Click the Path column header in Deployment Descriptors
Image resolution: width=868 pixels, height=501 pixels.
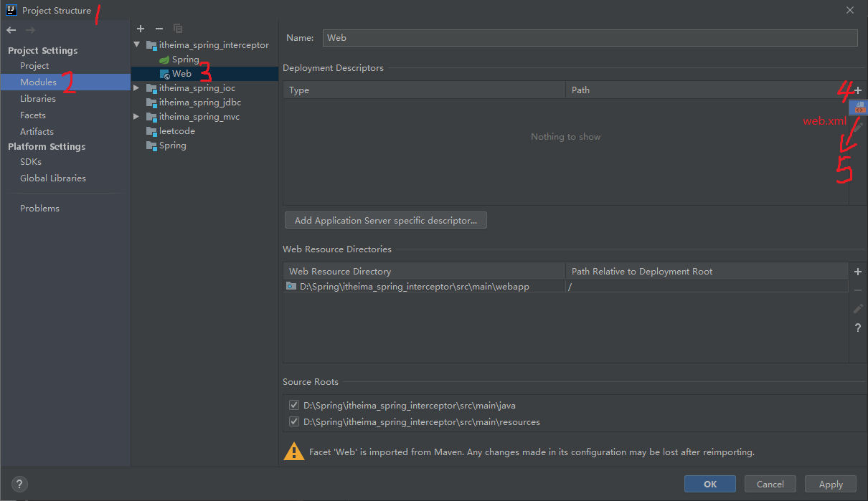coord(707,90)
